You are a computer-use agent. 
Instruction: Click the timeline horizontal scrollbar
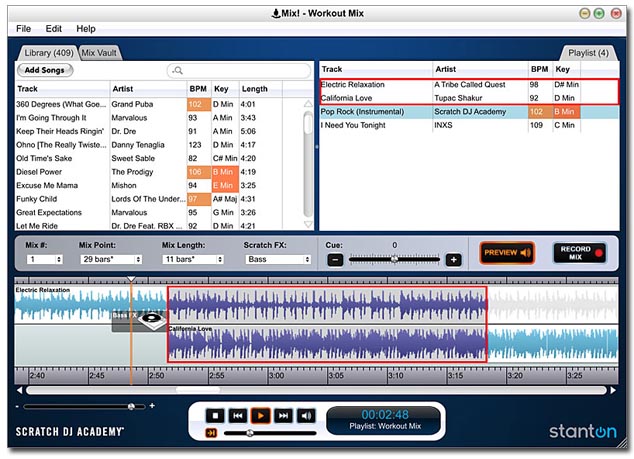[316, 390]
